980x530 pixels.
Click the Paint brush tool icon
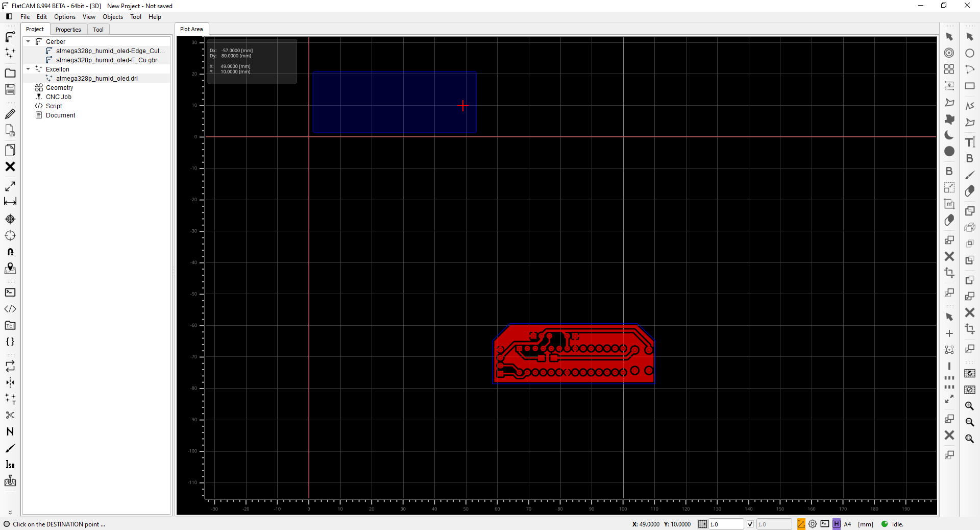(x=10, y=448)
